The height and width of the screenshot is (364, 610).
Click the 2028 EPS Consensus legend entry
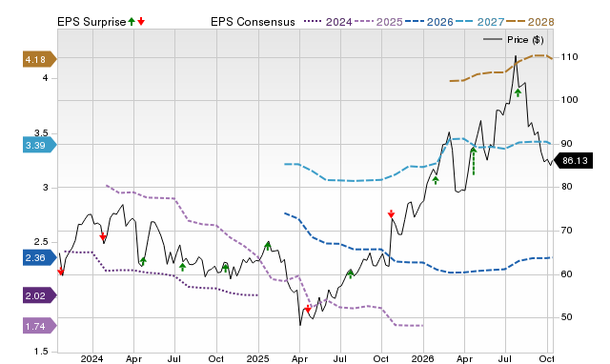pyautogui.click(x=530, y=22)
